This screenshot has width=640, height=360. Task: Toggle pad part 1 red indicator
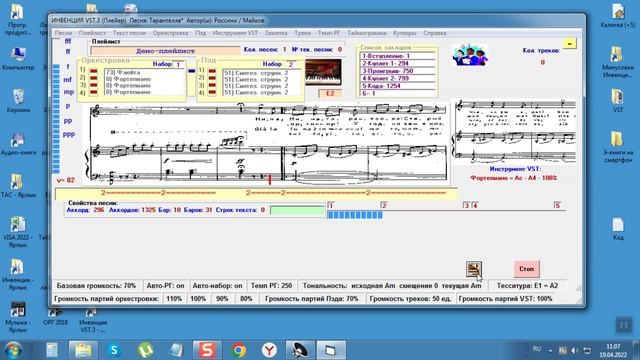(212, 71)
